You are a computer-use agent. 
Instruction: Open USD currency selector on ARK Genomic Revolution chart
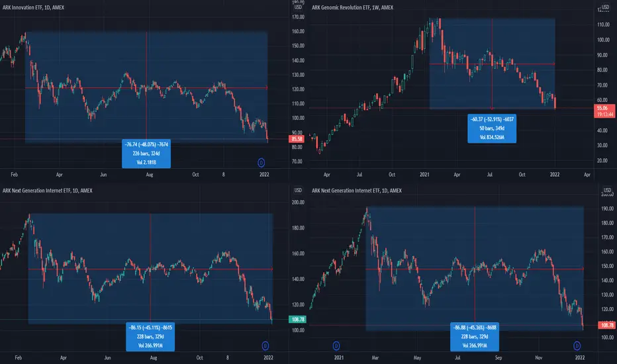[605, 7]
